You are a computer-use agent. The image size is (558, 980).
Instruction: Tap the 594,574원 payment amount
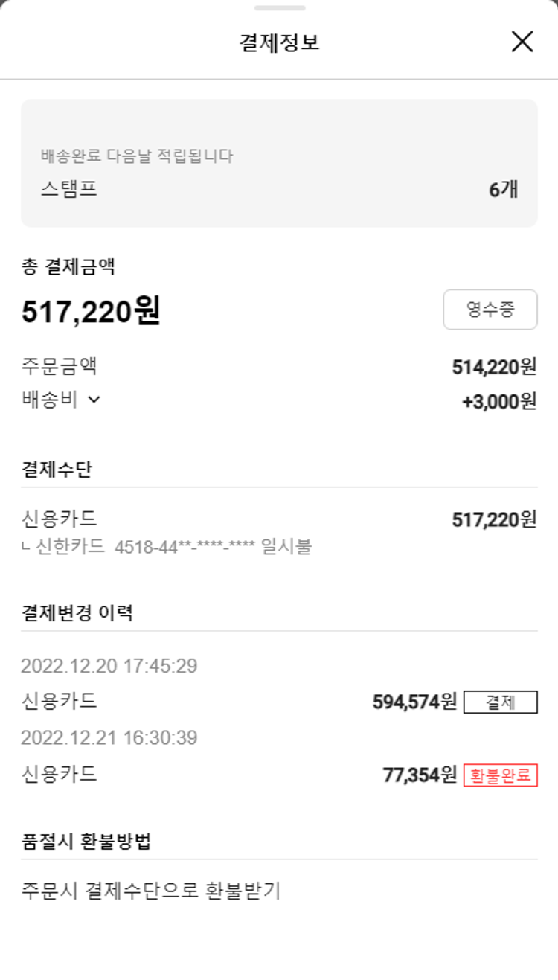coord(414,702)
